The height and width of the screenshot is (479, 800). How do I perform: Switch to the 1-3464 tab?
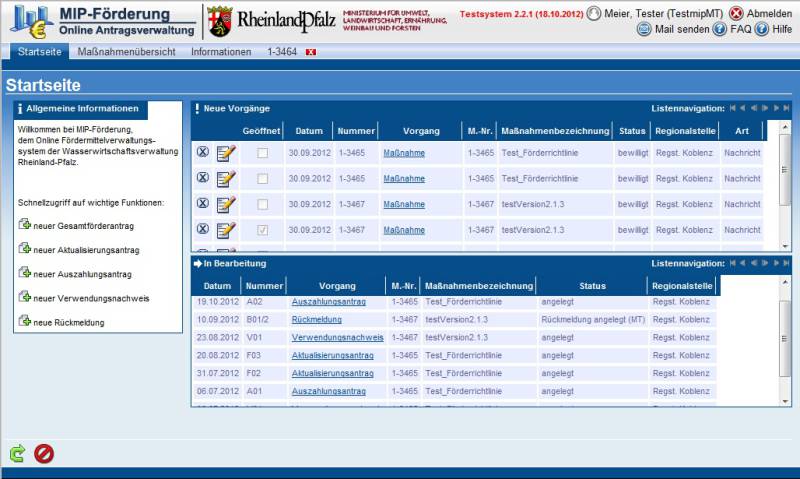(x=282, y=52)
